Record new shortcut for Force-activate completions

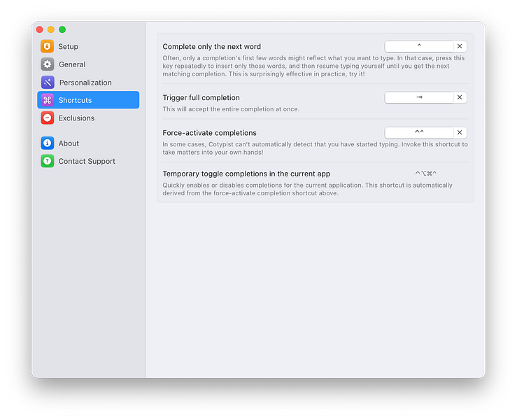pos(419,132)
